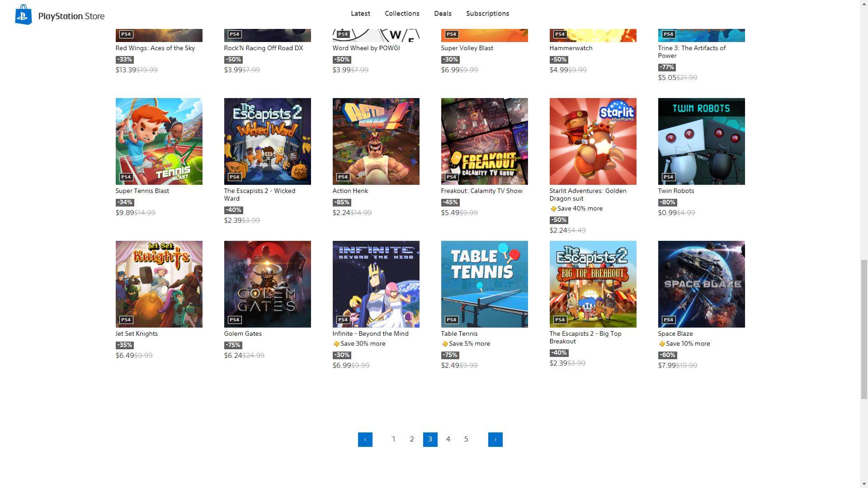
Task: Click the PS Plus icon under Space Blaze
Action: [662, 344]
